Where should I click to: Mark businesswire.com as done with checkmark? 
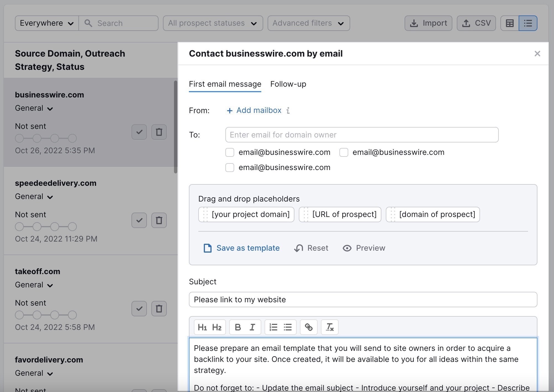139,132
